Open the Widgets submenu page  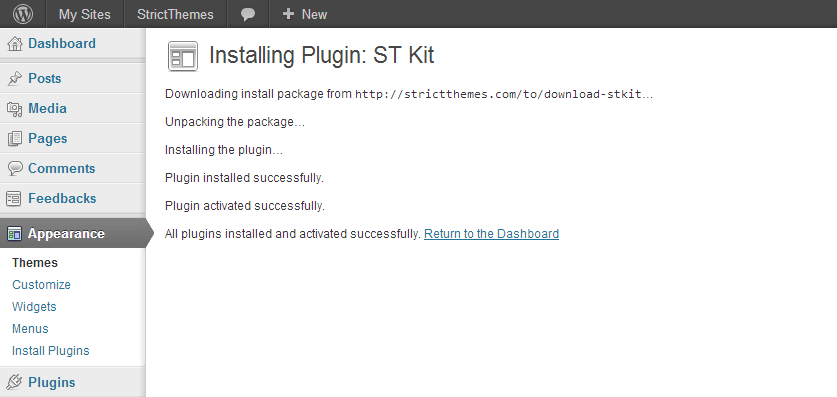click(34, 307)
